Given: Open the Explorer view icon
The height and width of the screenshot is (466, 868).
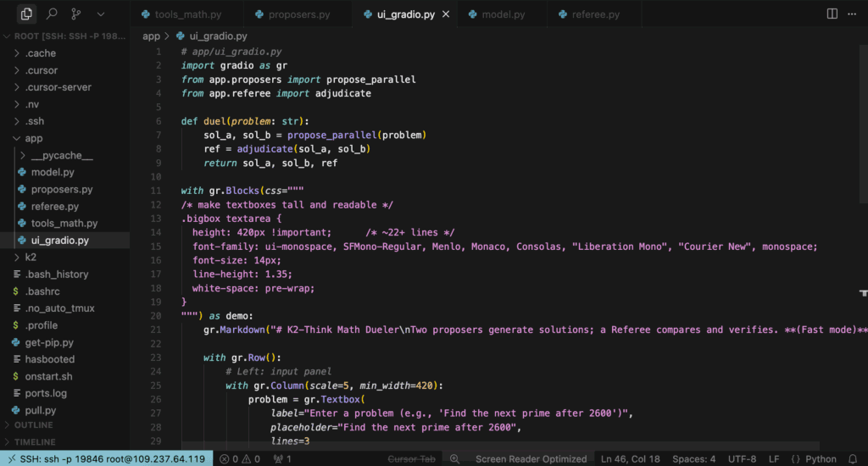Looking at the screenshot, I should point(27,14).
